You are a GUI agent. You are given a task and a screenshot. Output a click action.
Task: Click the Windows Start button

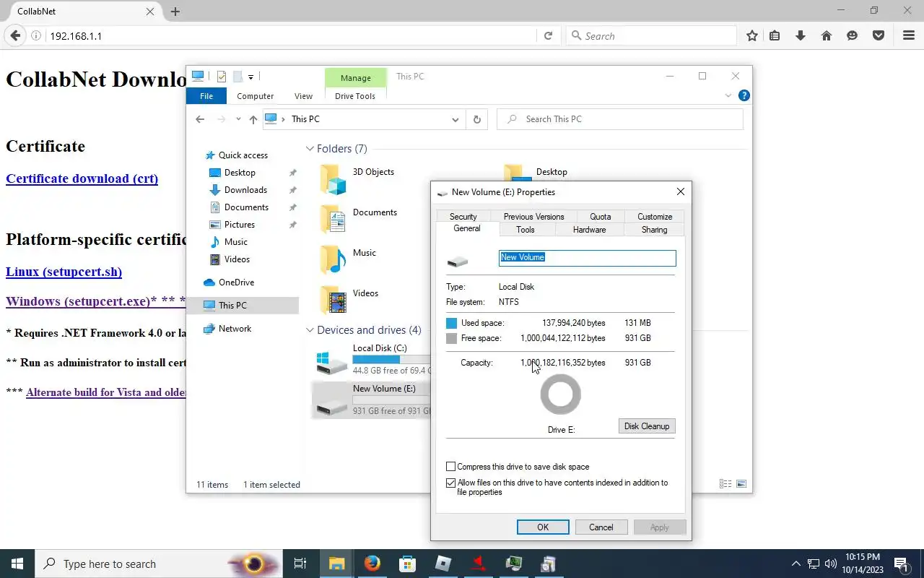(17, 564)
